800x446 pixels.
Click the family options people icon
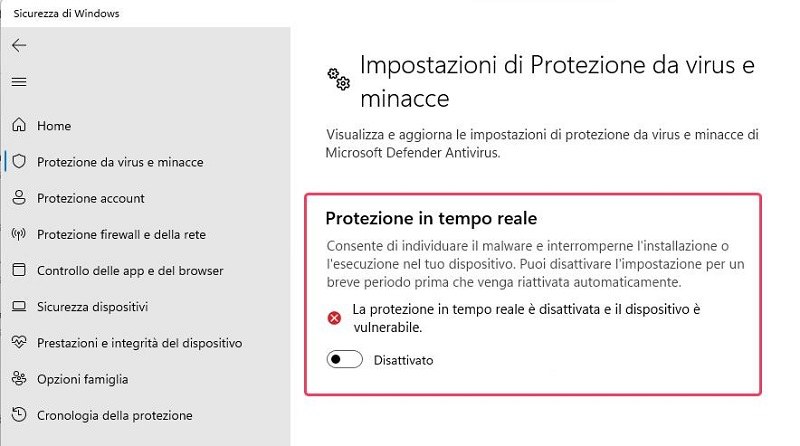pyautogui.click(x=19, y=379)
